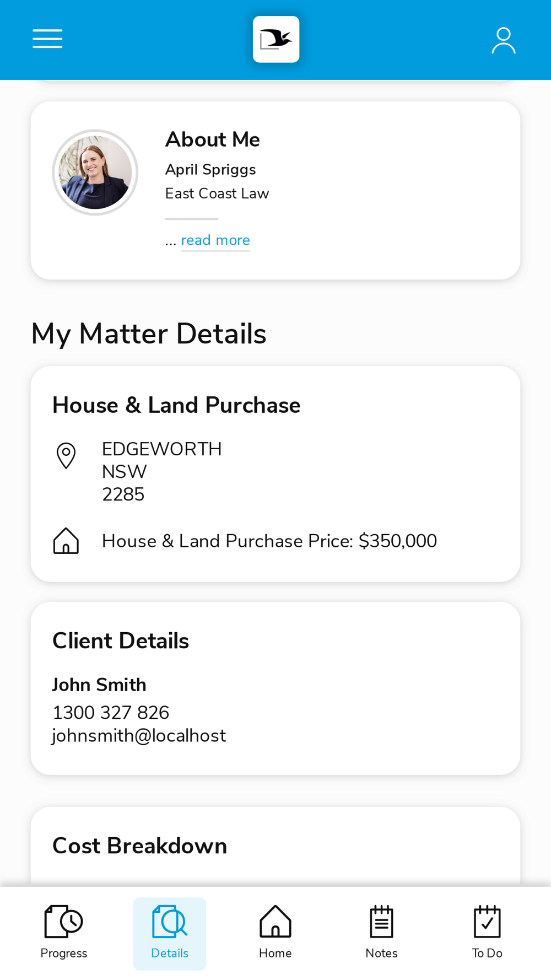
Task: Select the EDGEWORTH NSW 2285 address
Action: click(x=161, y=472)
